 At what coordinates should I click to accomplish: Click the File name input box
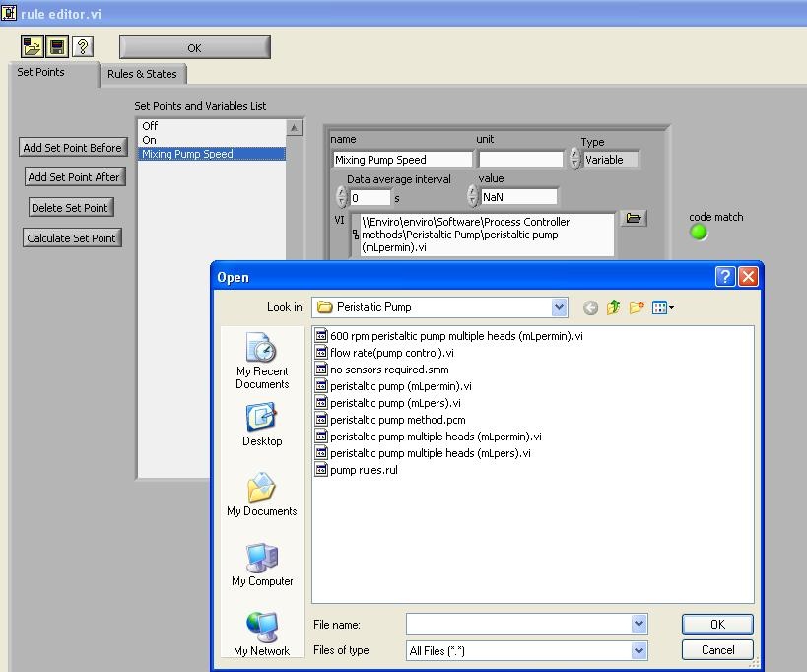click(518, 624)
